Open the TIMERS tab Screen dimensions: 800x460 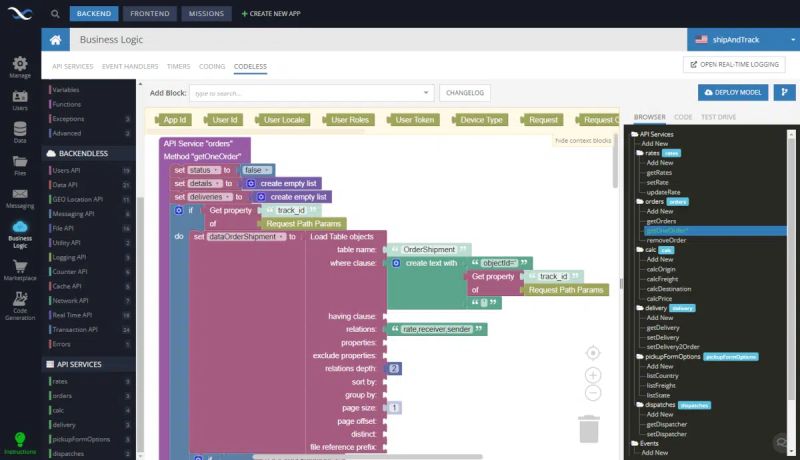(x=178, y=66)
